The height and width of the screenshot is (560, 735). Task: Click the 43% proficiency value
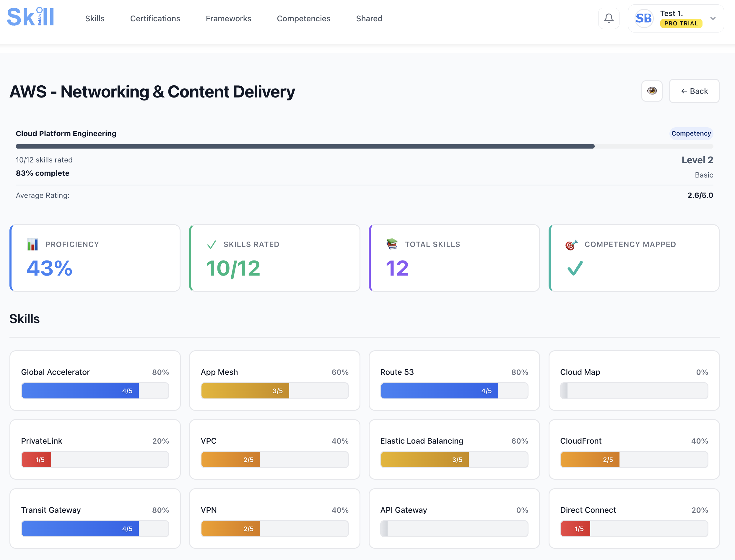point(49,268)
